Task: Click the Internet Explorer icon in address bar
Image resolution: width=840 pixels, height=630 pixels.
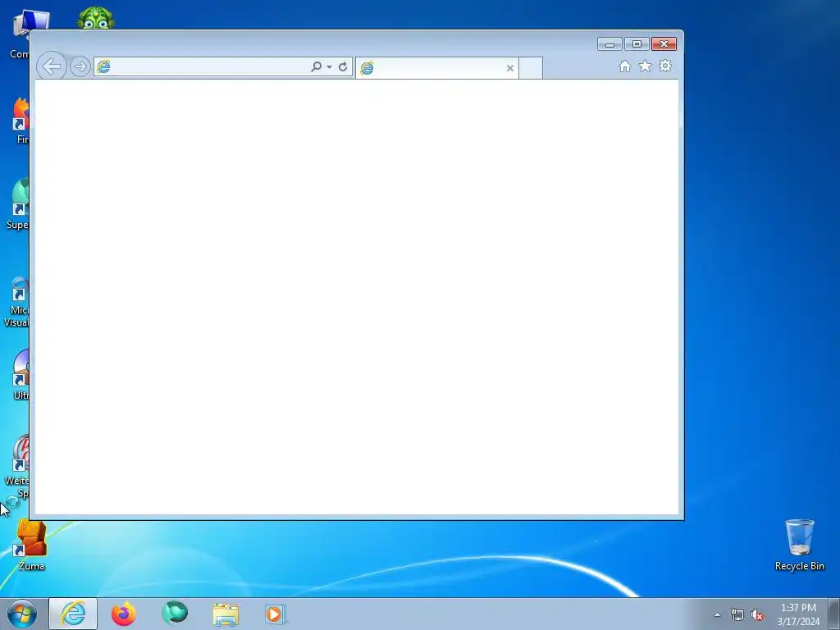Action: (103, 67)
